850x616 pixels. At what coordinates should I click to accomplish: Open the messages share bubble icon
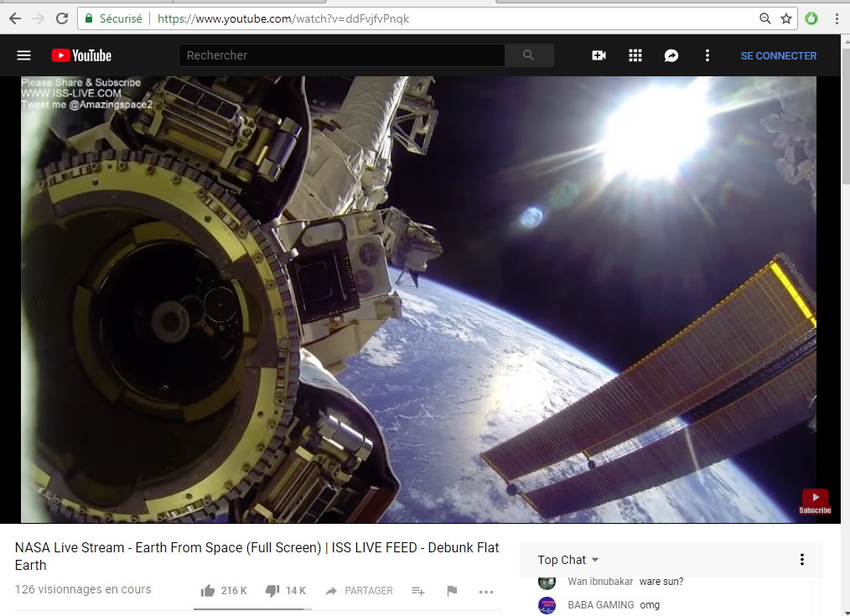[x=671, y=55]
